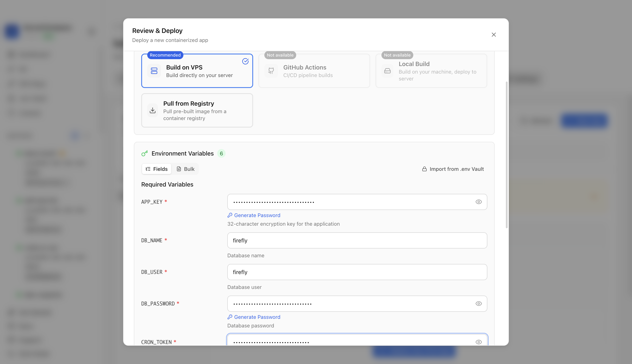
Task: Reveal the APP_KEY value with the eye icon
Action: point(479,202)
